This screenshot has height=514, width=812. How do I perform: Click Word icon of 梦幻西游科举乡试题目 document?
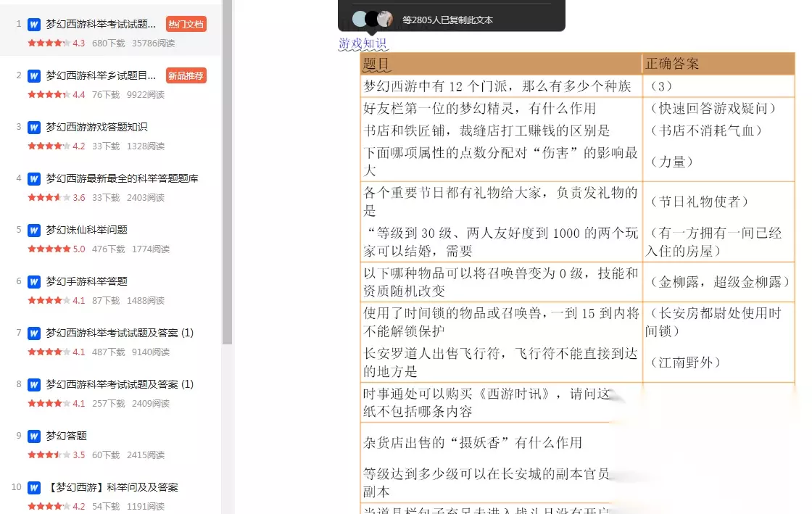[34, 75]
